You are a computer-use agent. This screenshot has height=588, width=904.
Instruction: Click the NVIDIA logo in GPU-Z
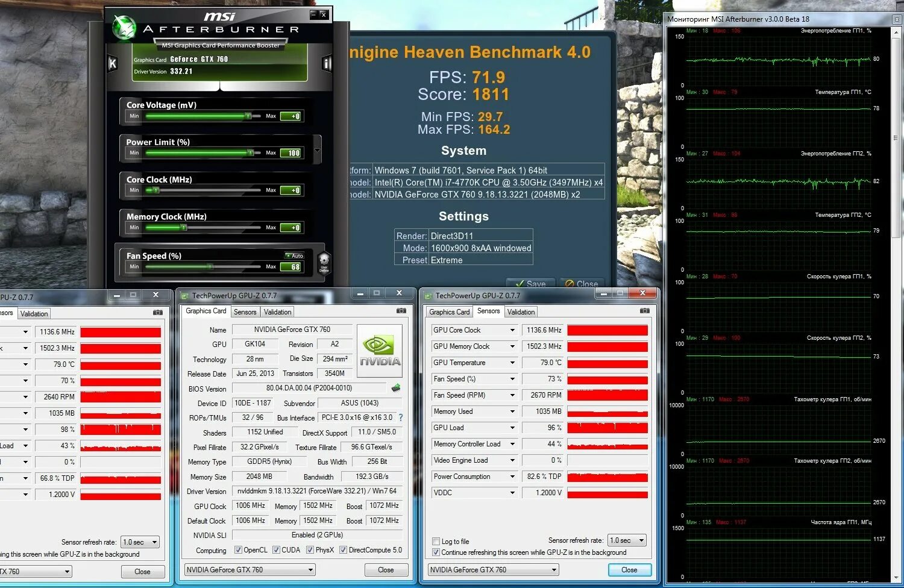point(380,351)
